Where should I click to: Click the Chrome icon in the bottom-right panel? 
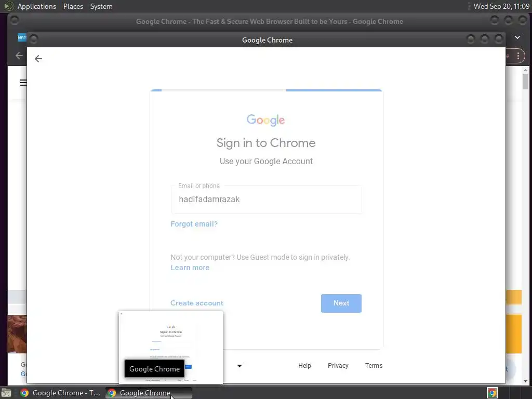tap(492, 393)
